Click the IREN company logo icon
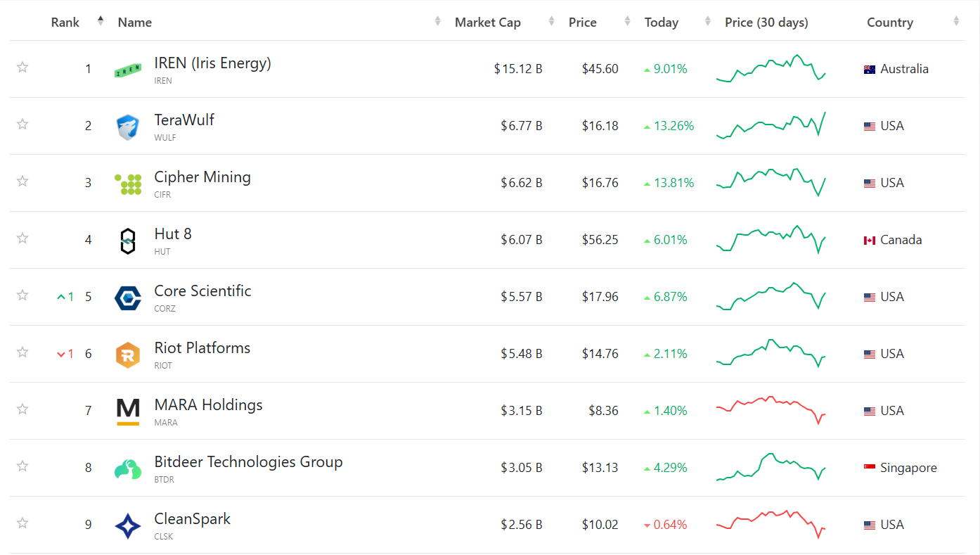Image resolution: width=980 pixels, height=555 pixels. point(128,70)
